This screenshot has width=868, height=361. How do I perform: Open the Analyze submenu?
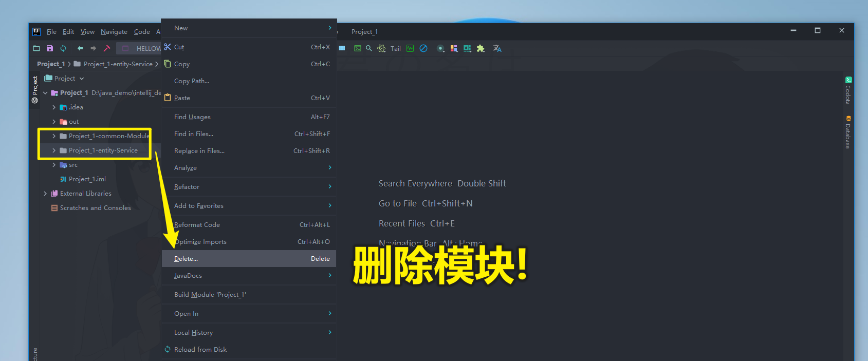[x=249, y=168]
